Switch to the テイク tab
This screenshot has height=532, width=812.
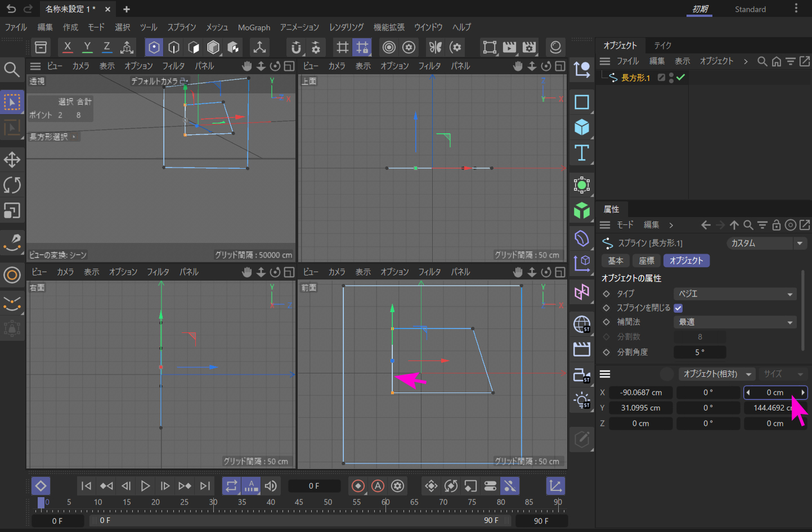click(x=662, y=46)
